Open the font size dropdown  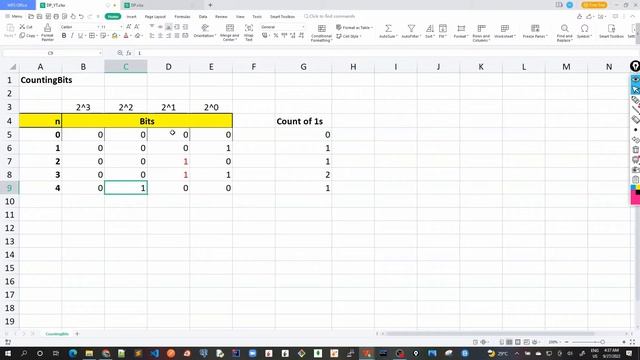pos(121,27)
